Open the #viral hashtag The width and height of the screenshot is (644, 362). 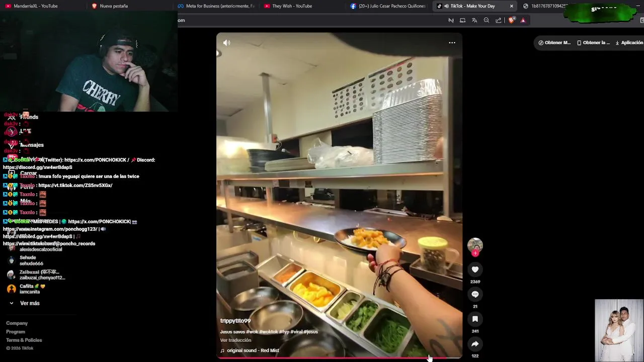[297, 332]
